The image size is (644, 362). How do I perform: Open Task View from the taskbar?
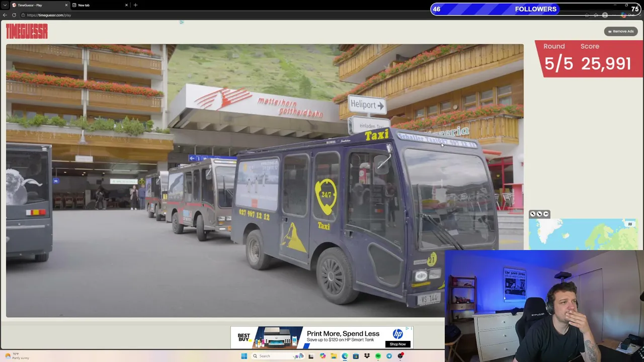[311, 356]
